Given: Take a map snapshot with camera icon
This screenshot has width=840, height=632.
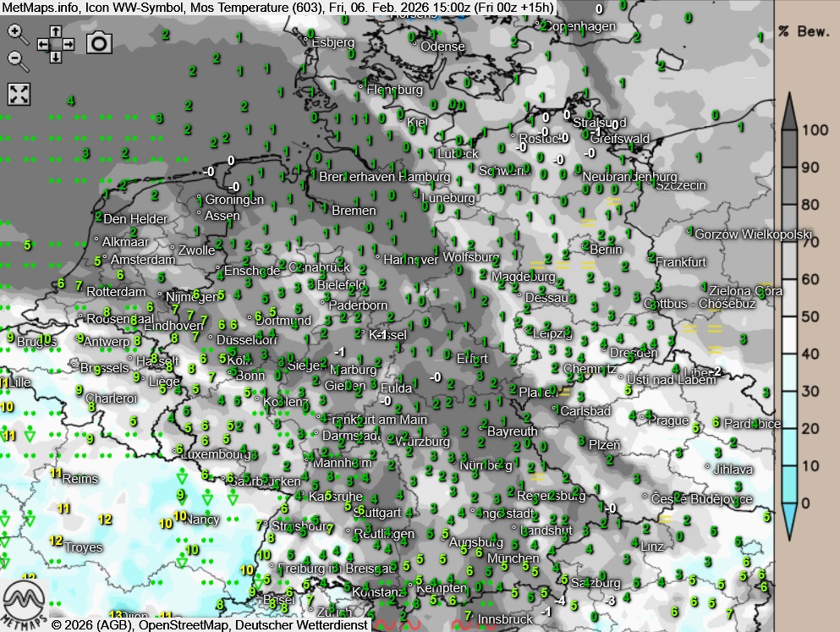Looking at the screenshot, I should coord(100,42).
